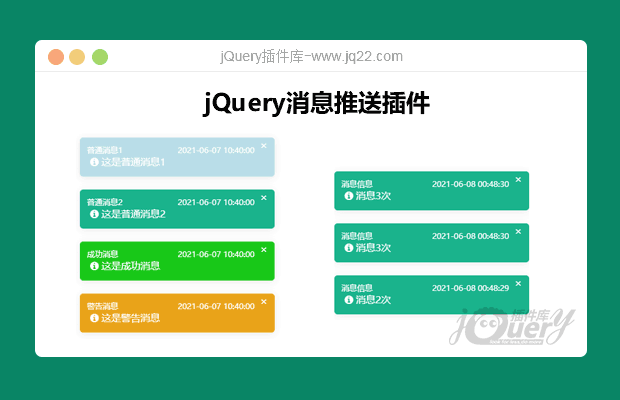Close the 消息2次 notification
The height and width of the screenshot is (400, 620).
tap(518, 284)
